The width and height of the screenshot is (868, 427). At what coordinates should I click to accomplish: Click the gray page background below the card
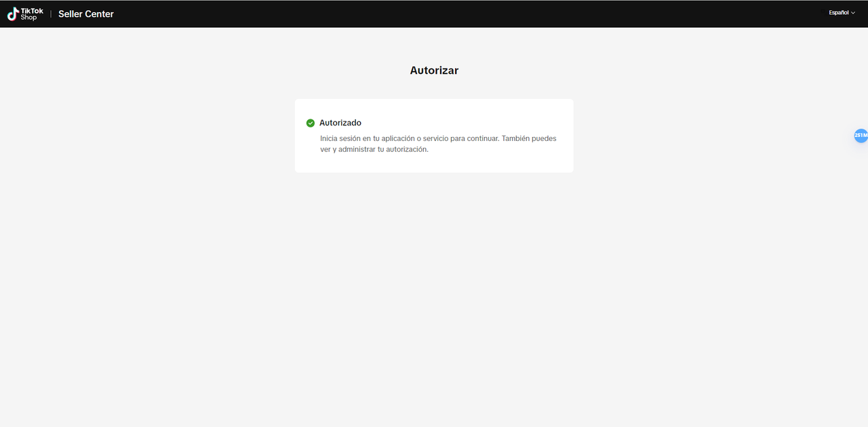[434, 285]
